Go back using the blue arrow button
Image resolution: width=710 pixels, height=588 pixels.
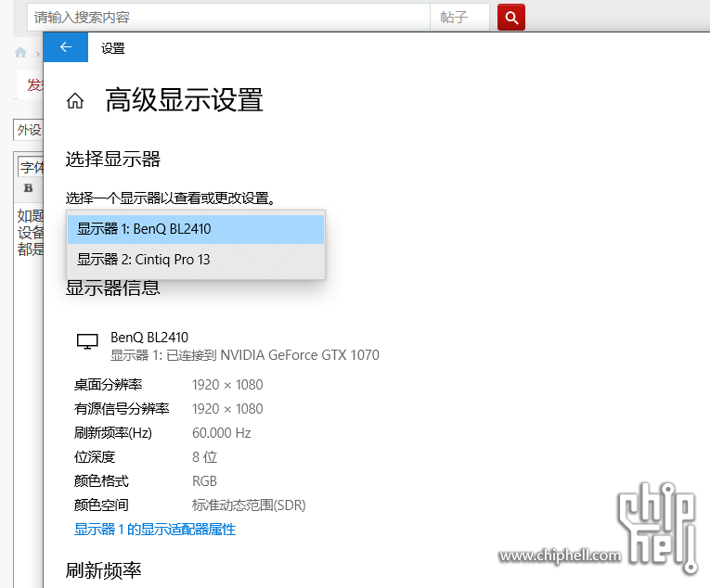66,47
